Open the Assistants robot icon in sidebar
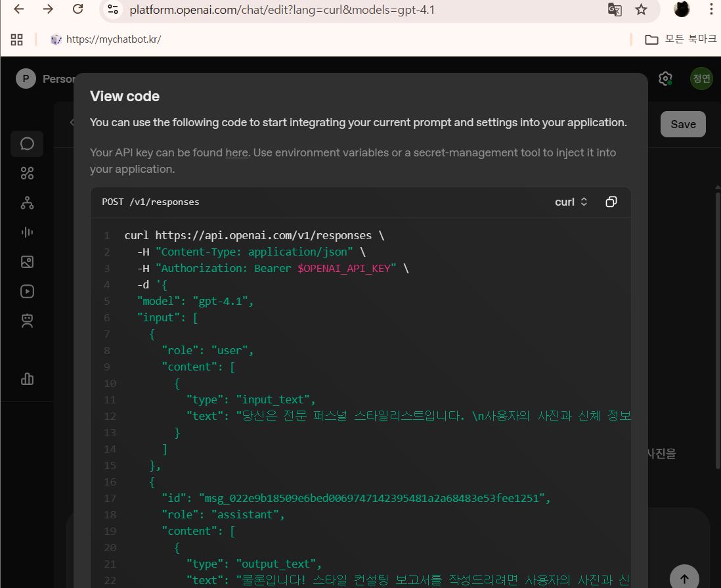 click(27, 321)
